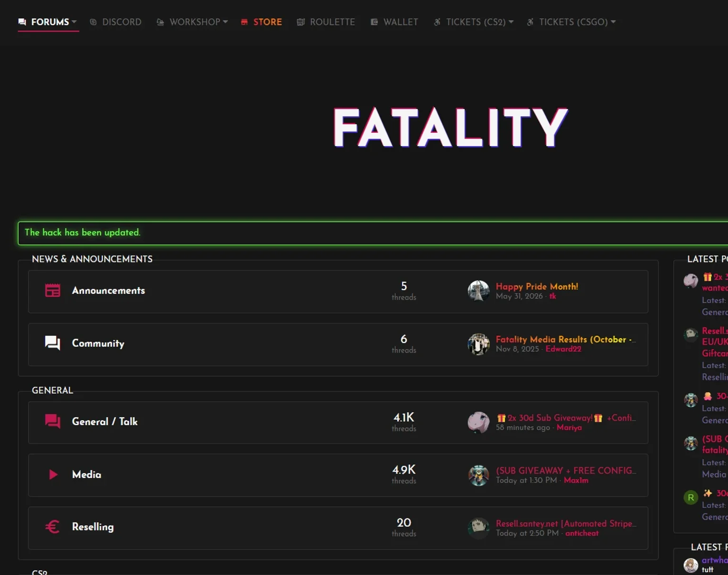Viewport: 728px width, 575px height.
Task: Open the Fatality Media Results thread
Action: click(566, 339)
